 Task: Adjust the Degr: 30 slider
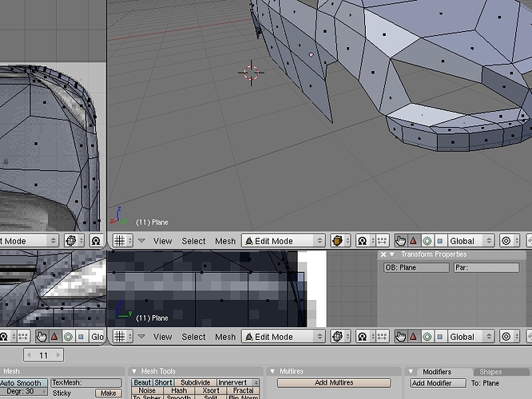coord(23,392)
